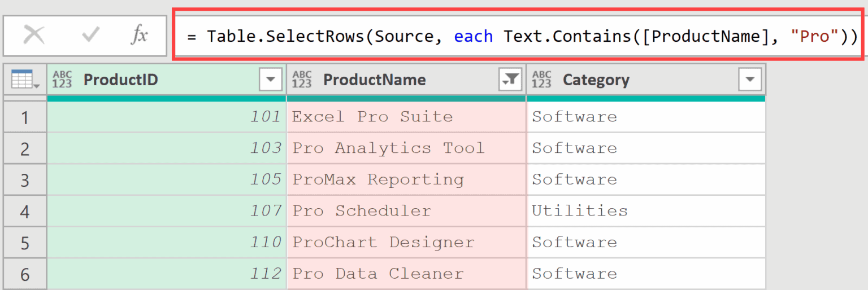Select row number 6

point(25,274)
